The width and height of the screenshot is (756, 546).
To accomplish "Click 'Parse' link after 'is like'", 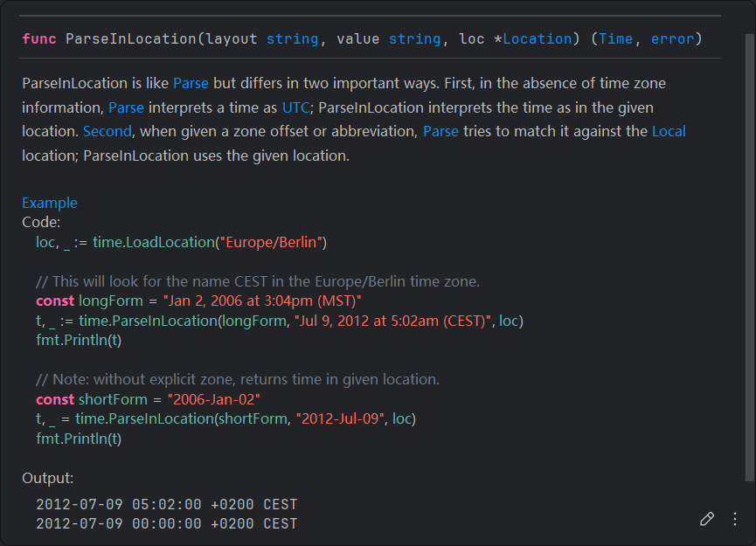I will (x=191, y=84).
